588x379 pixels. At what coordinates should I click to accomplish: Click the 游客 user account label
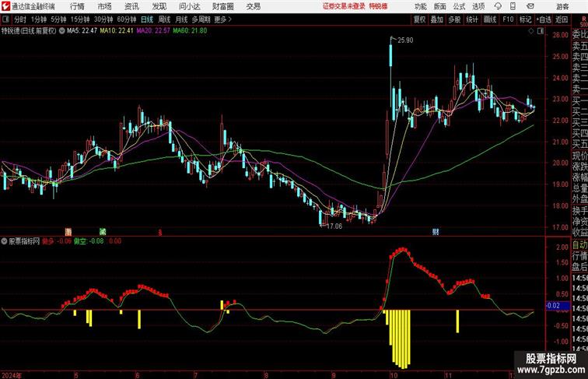click(x=562, y=6)
